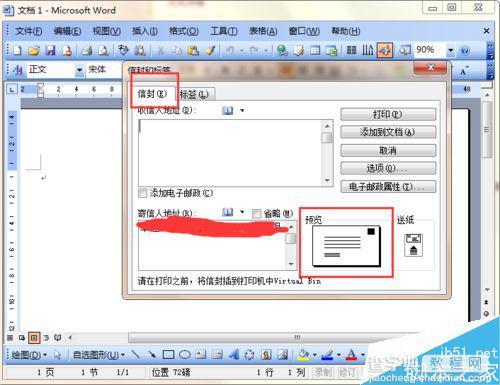Click the Select Objects arrow cursor icon
This screenshot has width=500, height=385.
(x=57, y=355)
